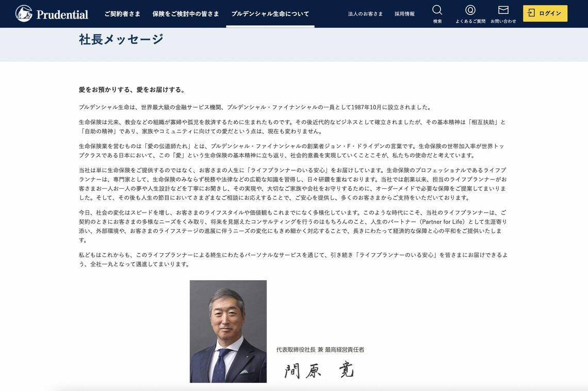The height and width of the screenshot is (391, 588).
Task: Select the プルデンシャル生命について tab
Action: pos(270,14)
